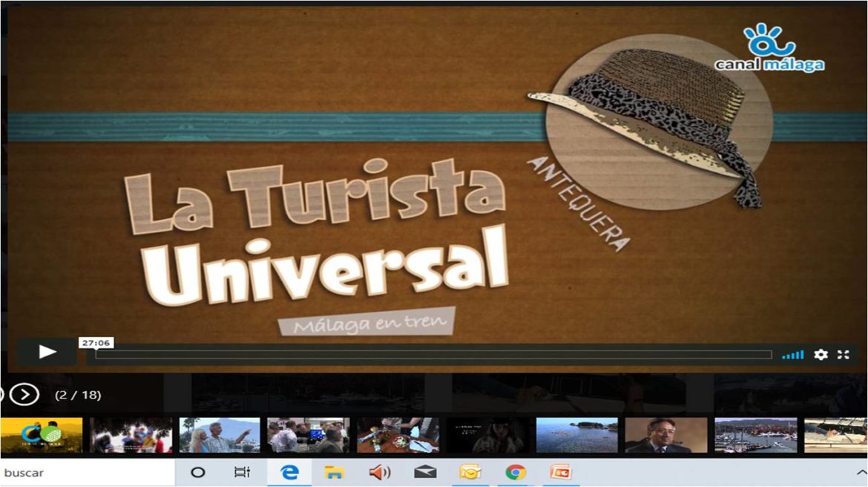
Task: Go to the next gallery item arrow
Action: (24, 394)
